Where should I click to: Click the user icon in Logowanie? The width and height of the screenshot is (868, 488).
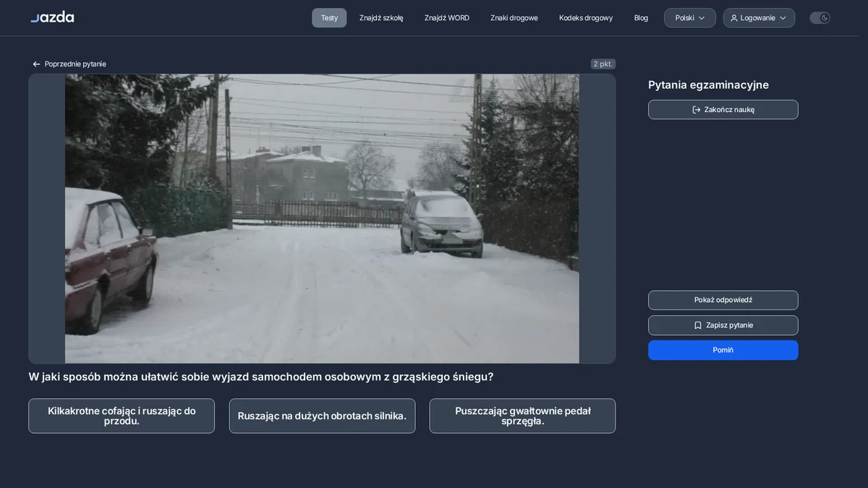pyautogui.click(x=734, y=18)
